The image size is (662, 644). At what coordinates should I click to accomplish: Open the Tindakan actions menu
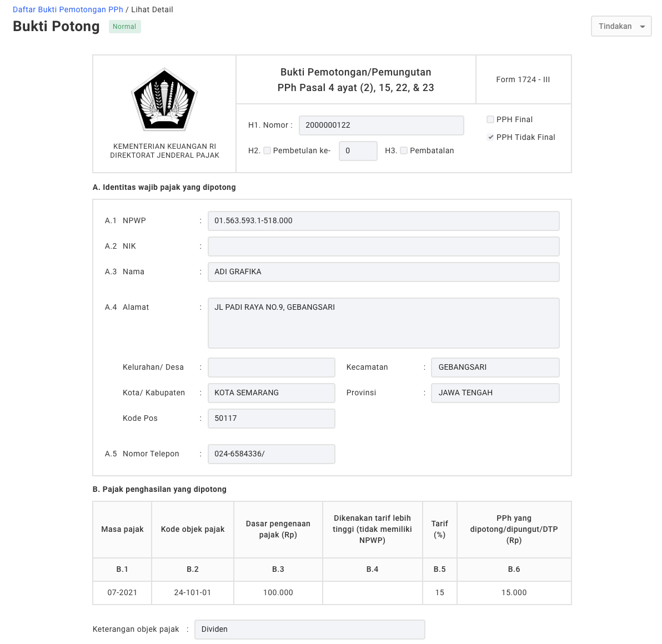(x=621, y=26)
